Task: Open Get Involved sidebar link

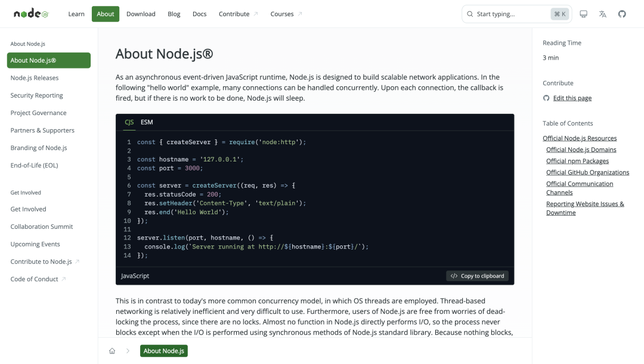Action: click(29, 209)
